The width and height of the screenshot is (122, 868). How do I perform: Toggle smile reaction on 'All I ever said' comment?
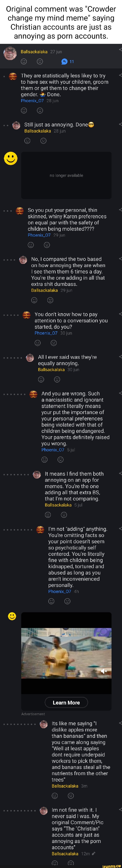click(41, 379)
